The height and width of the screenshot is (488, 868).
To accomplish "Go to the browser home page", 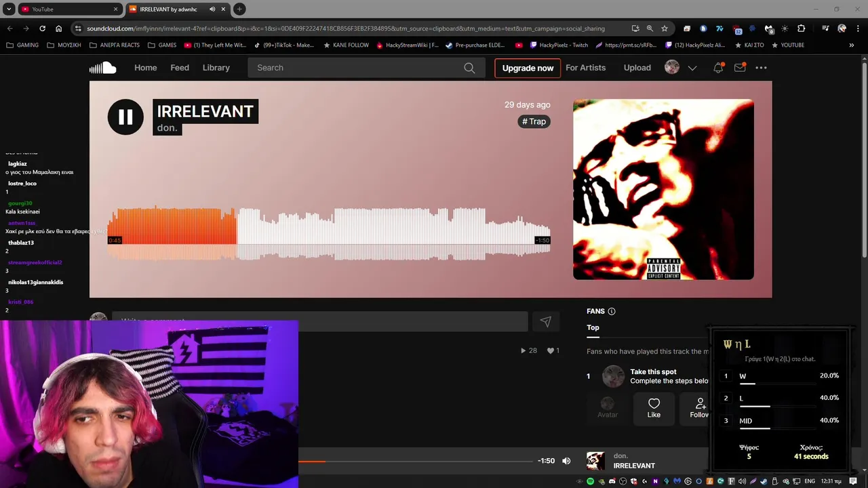I will pos(58,28).
